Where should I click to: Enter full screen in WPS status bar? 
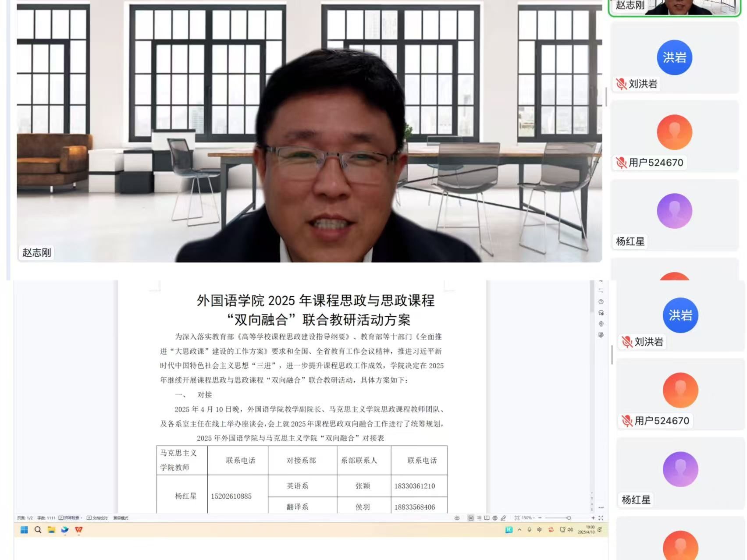[x=601, y=518]
